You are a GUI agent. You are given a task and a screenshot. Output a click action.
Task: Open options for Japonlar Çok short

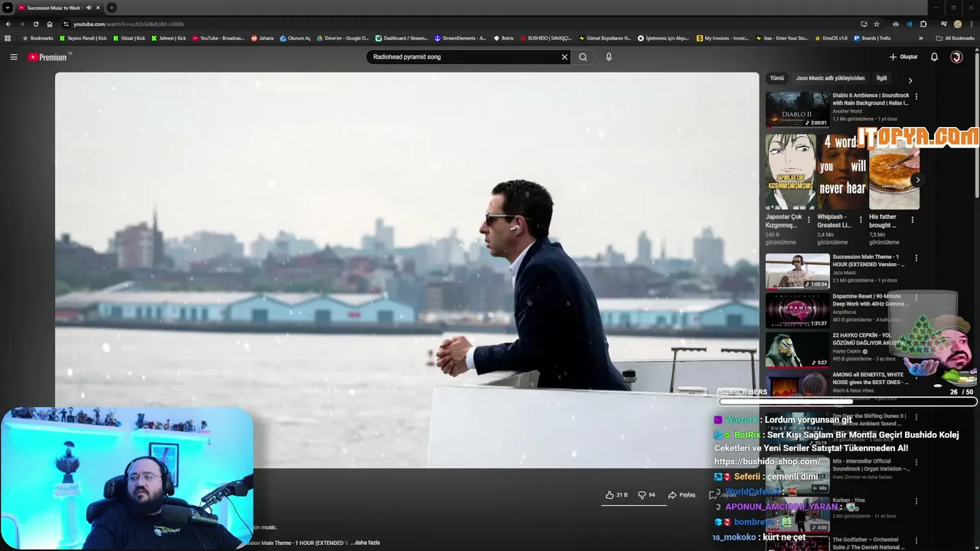(808, 220)
